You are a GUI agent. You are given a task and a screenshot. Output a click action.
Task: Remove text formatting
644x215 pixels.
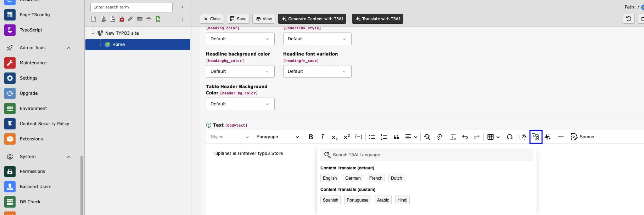click(x=453, y=137)
